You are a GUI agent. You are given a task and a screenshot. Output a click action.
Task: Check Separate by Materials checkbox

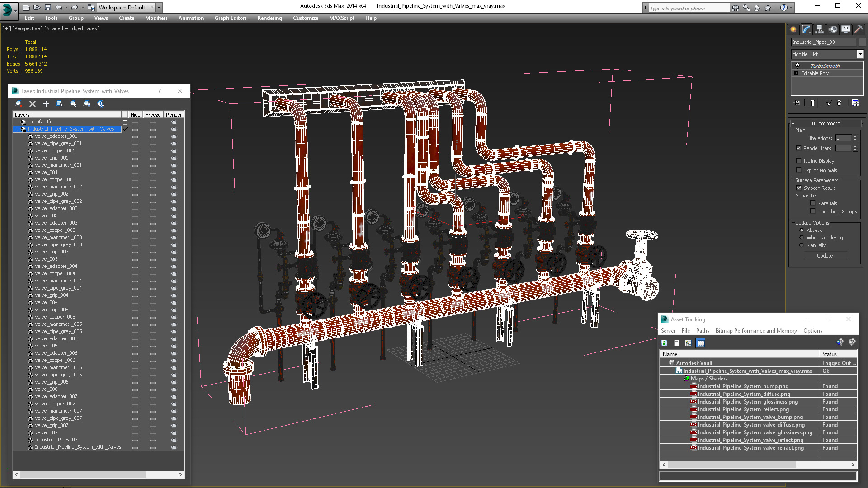[x=812, y=203]
